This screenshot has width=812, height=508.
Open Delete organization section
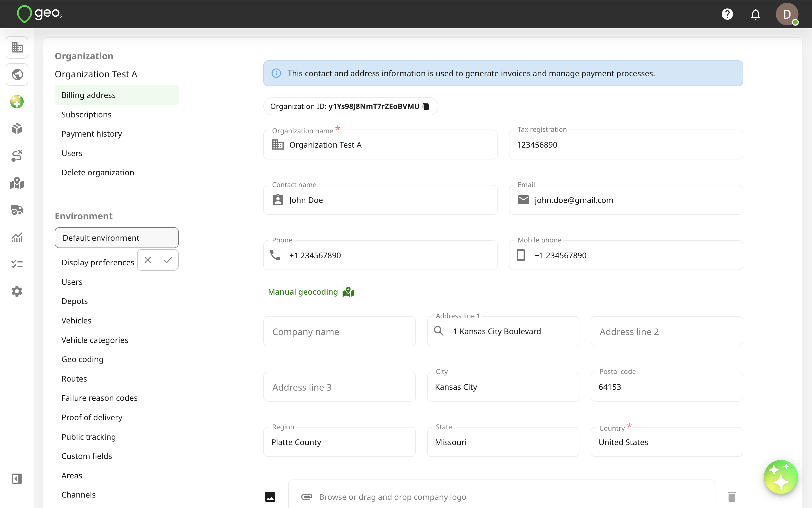98,172
